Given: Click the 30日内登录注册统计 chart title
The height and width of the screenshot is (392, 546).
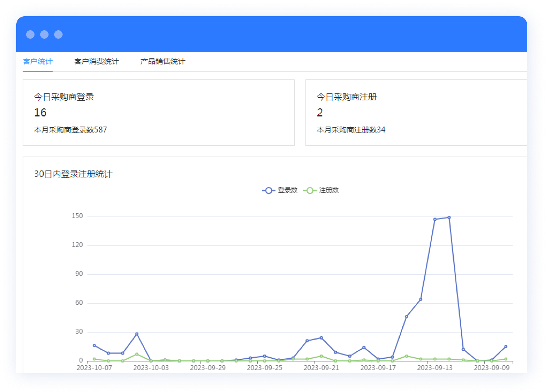Looking at the screenshot, I should coord(73,174).
